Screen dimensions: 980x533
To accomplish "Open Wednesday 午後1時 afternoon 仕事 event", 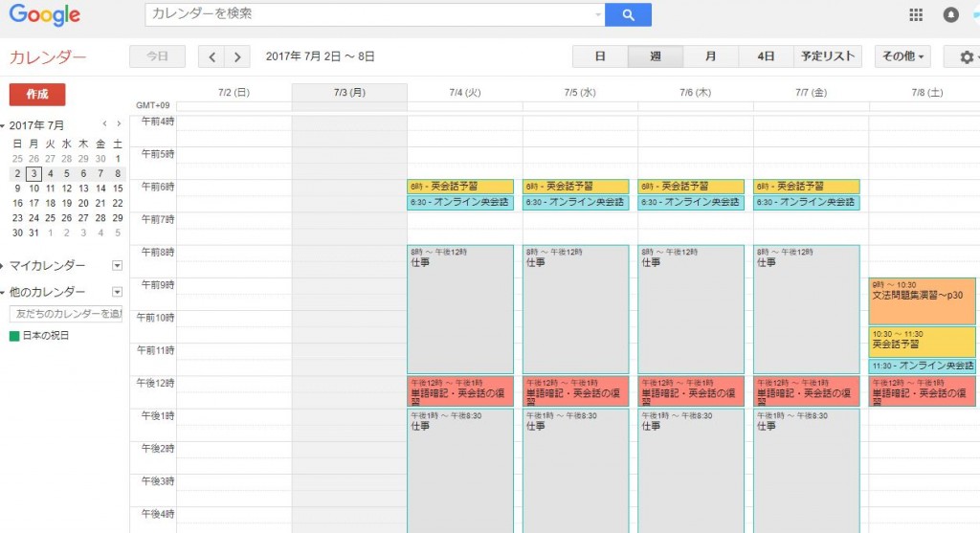I will pos(575,471).
